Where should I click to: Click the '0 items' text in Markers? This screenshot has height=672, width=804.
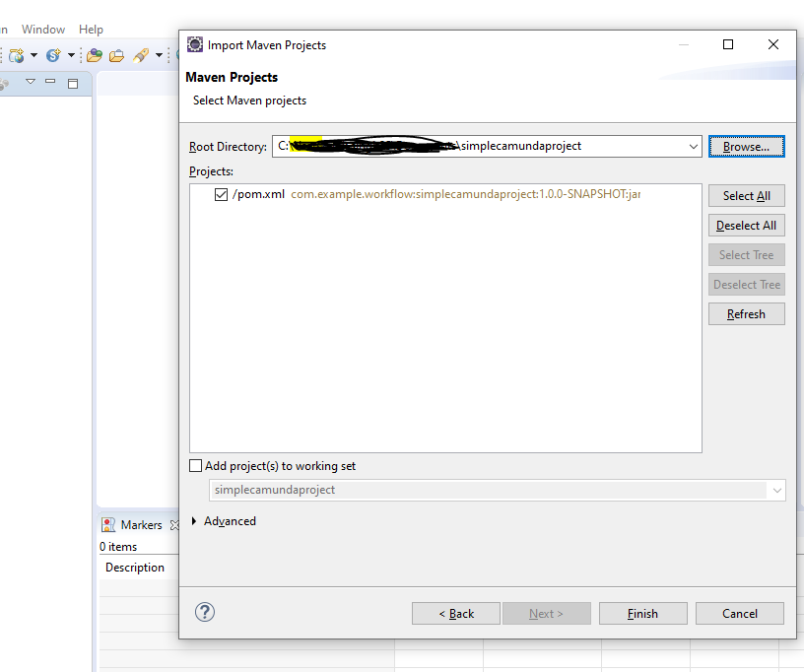pyautogui.click(x=118, y=547)
